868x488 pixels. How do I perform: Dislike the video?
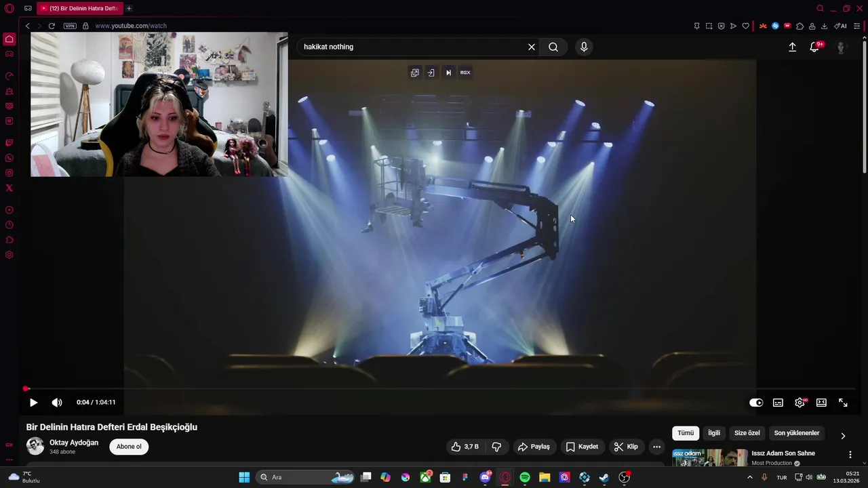point(496,447)
